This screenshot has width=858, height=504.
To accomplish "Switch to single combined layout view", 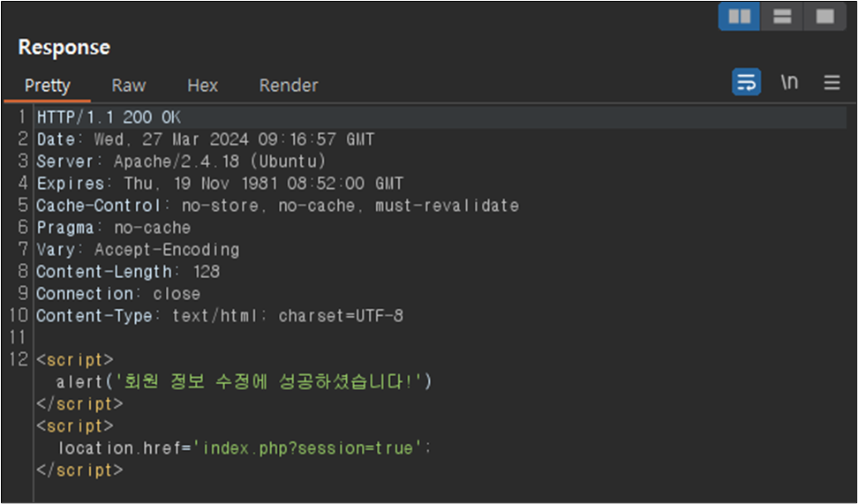I will click(x=824, y=17).
